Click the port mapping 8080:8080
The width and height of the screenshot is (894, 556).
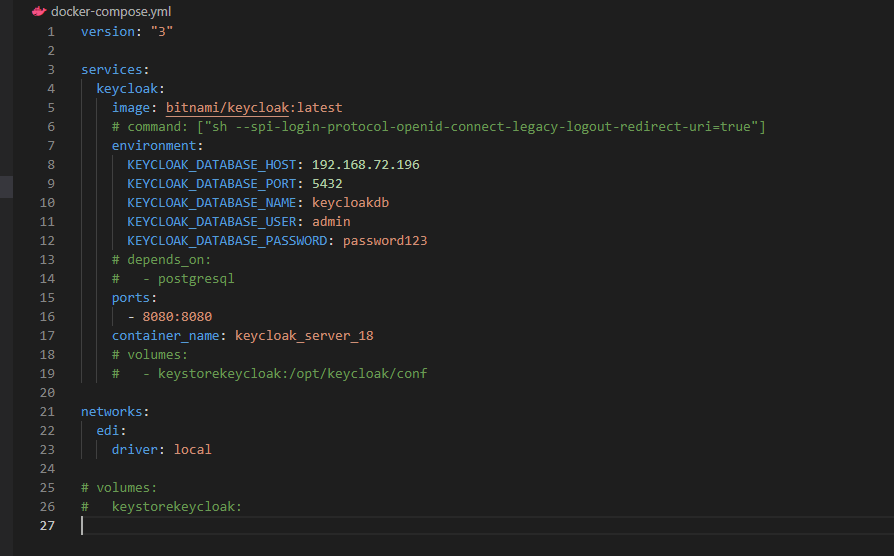[x=177, y=316]
